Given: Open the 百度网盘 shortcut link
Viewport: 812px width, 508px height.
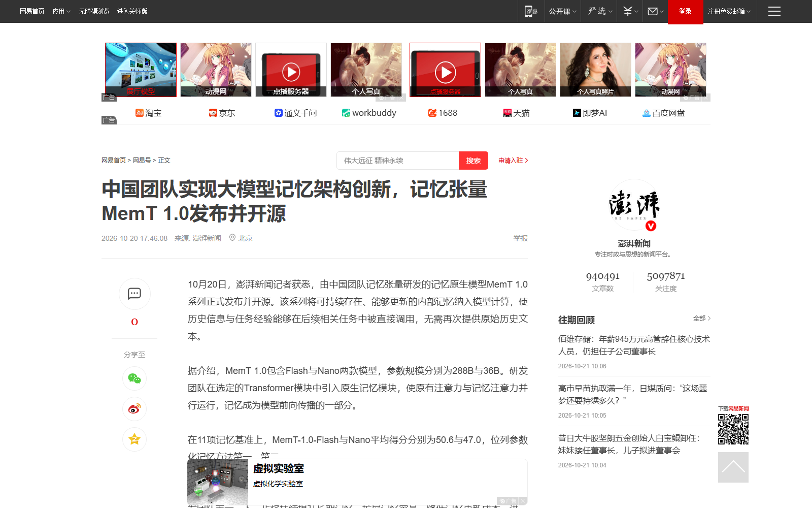Looking at the screenshot, I should pos(663,113).
